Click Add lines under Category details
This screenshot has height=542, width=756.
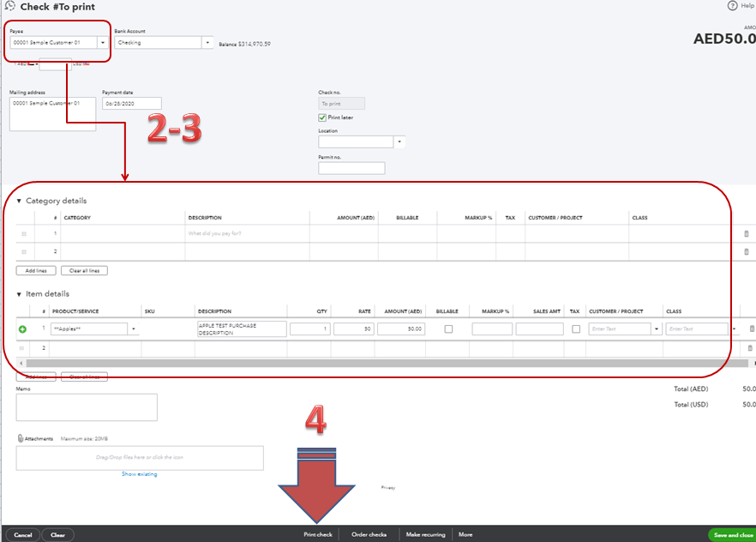point(36,270)
